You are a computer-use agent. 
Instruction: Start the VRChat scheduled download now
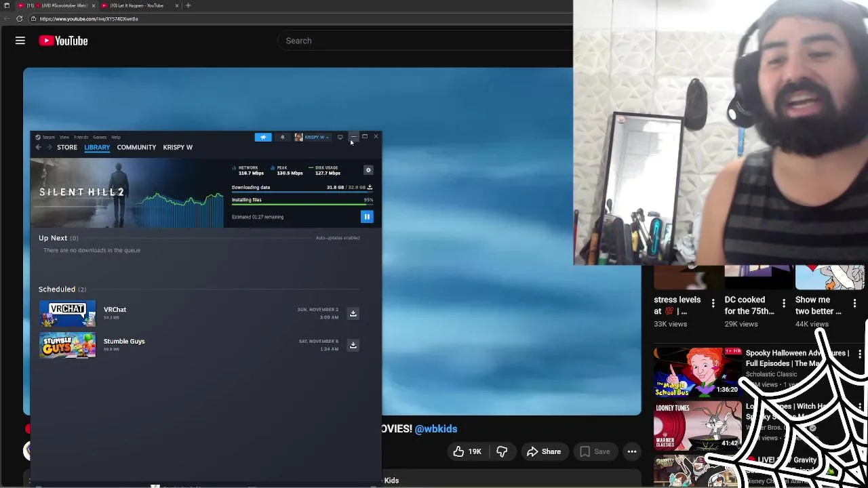[x=353, y=313]
